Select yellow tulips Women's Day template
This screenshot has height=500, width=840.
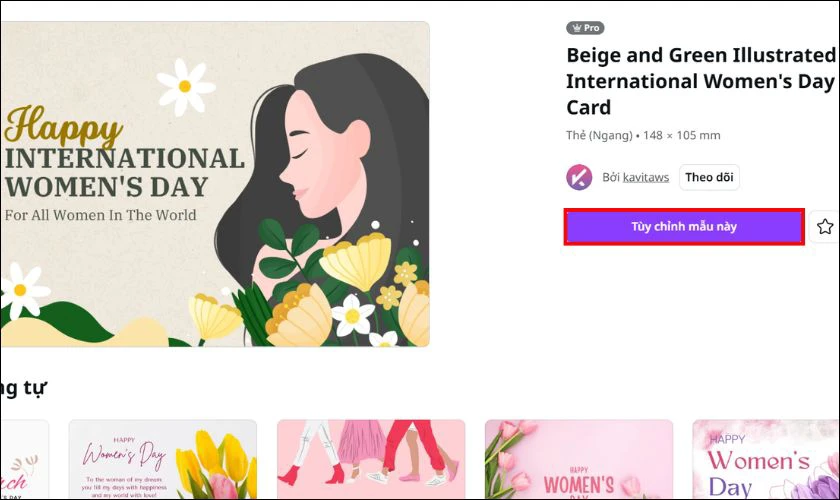(163, 459)
